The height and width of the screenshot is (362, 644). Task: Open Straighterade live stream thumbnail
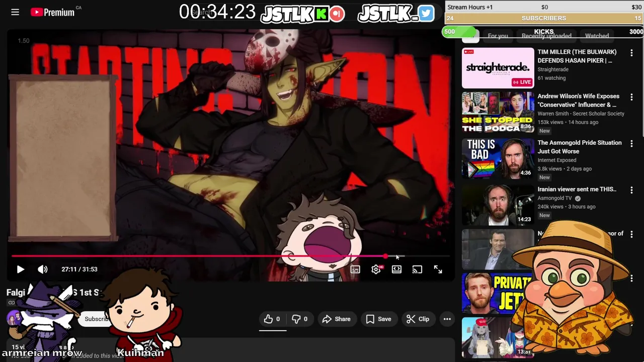pyautogui.click(x=498, y=68)
